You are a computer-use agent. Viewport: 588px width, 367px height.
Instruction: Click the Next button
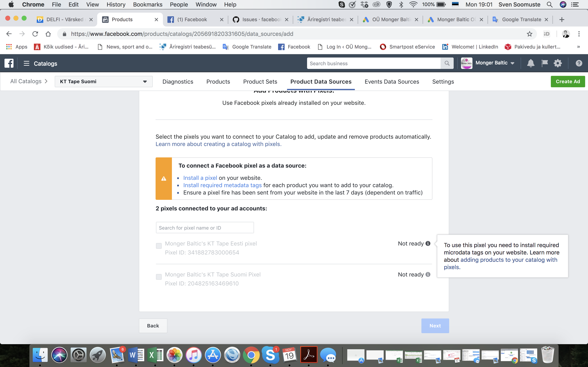[435, 325]
